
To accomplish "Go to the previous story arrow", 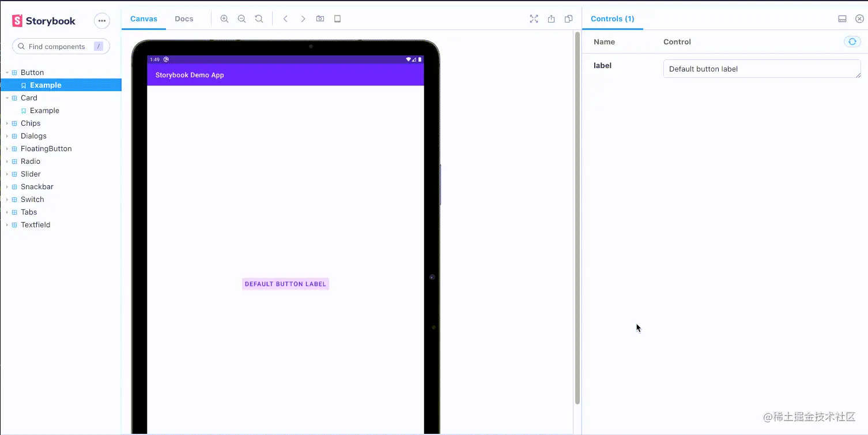I will tap(285, 19).
